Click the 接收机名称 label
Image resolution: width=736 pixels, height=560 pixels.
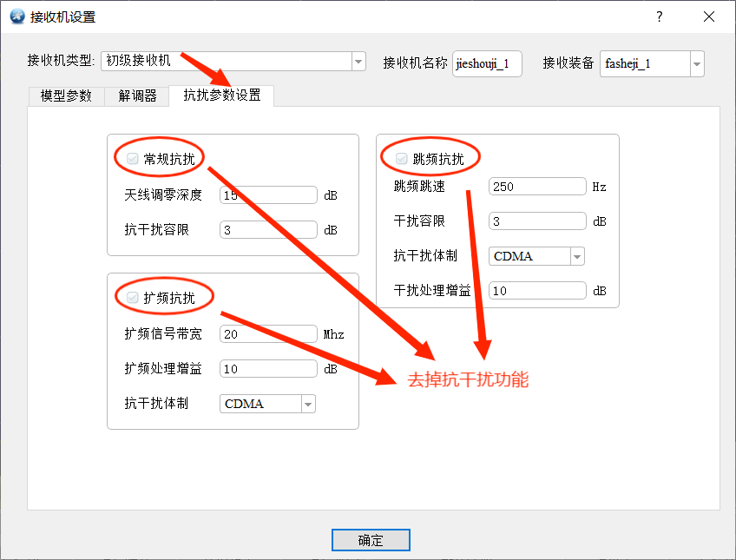[415, 63]
